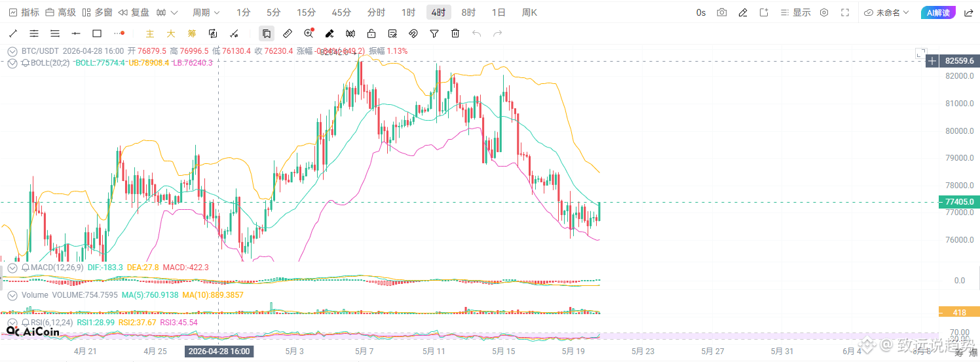
Task: Switch to 5分 timeframe
Action: pos(274,12)
